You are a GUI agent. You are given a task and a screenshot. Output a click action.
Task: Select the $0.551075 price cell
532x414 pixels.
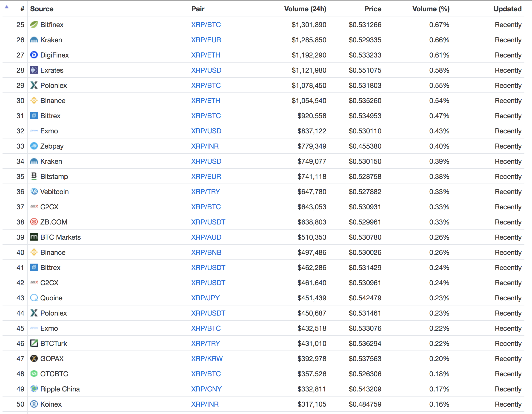(365, 70)
